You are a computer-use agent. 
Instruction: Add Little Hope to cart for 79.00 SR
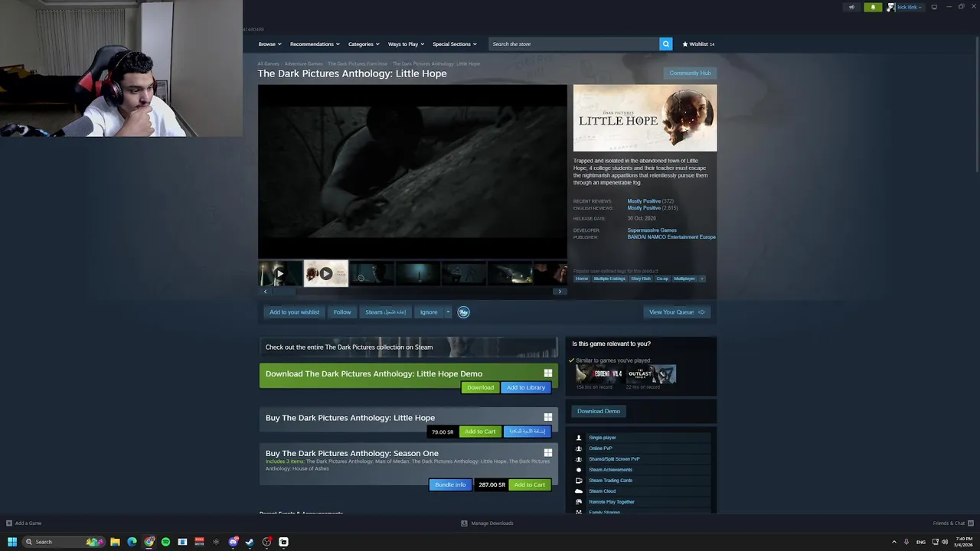(x=480, y=432)
